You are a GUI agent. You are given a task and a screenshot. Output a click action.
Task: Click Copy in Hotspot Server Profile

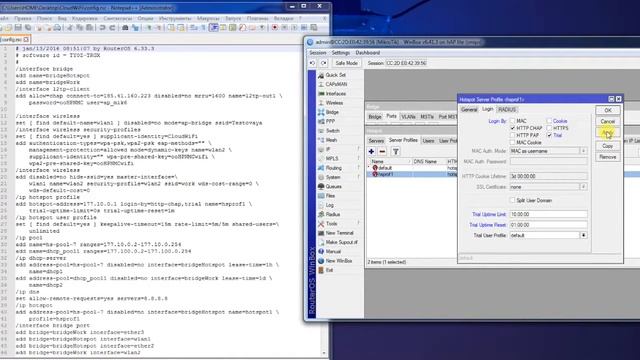tap(608, 146)
